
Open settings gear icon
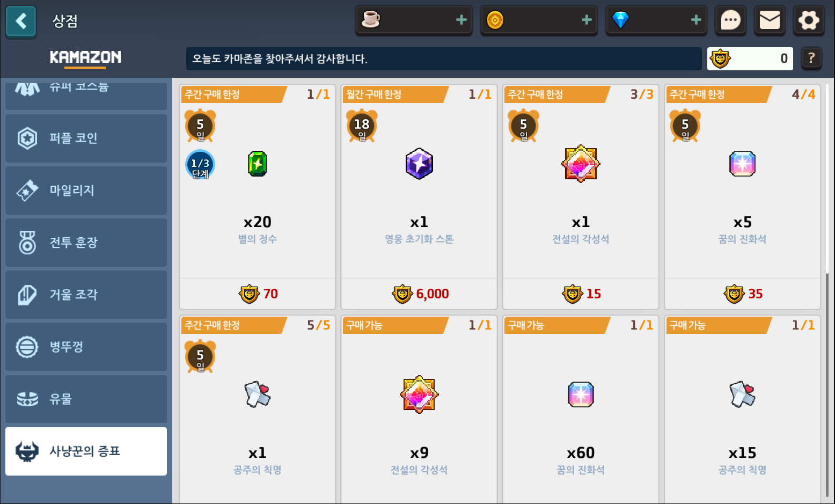point(809,21)
